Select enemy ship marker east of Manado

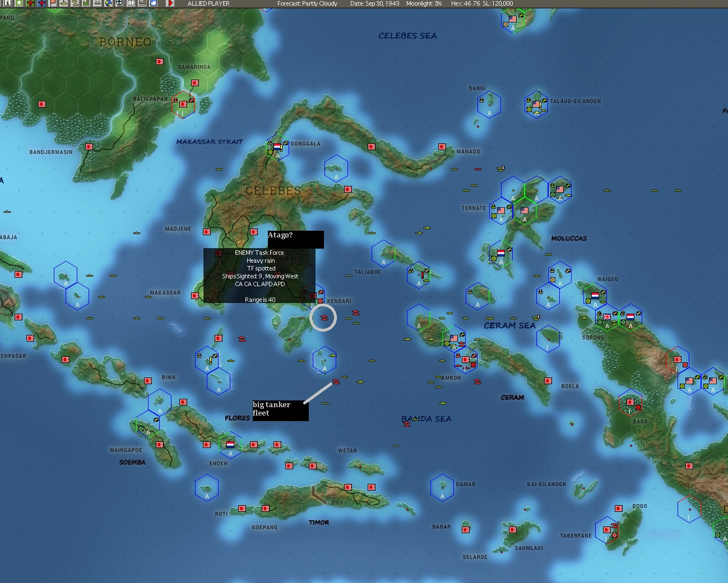point(478,169)
